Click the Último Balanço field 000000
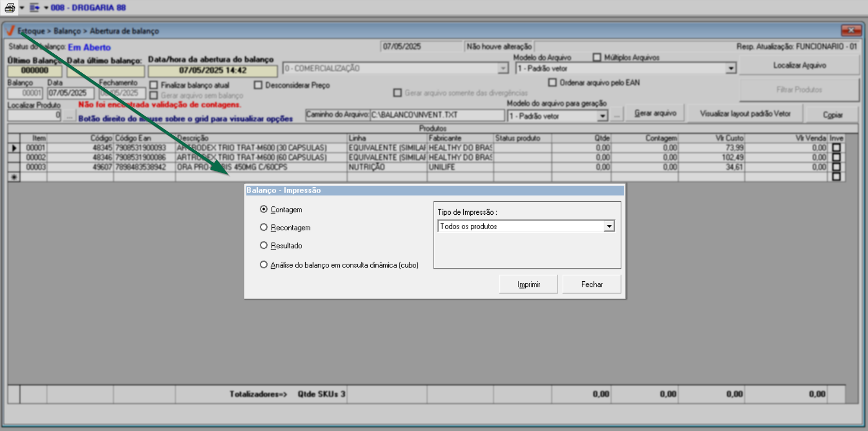Viewport: 868px width, 431px height. click(x=35, y=71)
